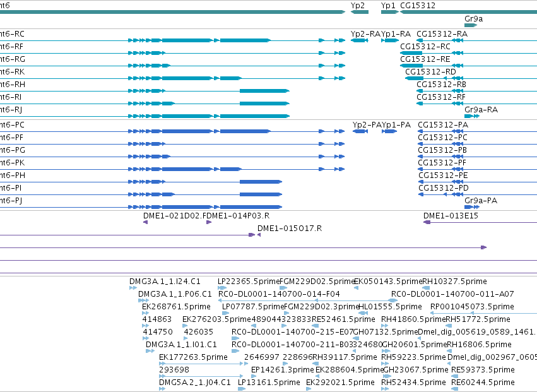The height and width of the screenshot is (392, 537).
Task: Select the DMG3A.1_1.P06.C1 EST label
Action: [x=175, y=294]
